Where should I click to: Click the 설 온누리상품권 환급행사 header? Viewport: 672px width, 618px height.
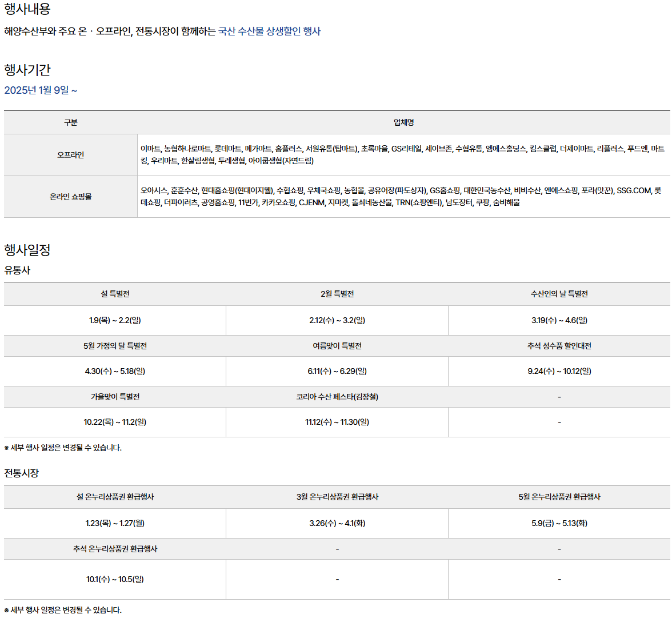[x=115, y=497]
